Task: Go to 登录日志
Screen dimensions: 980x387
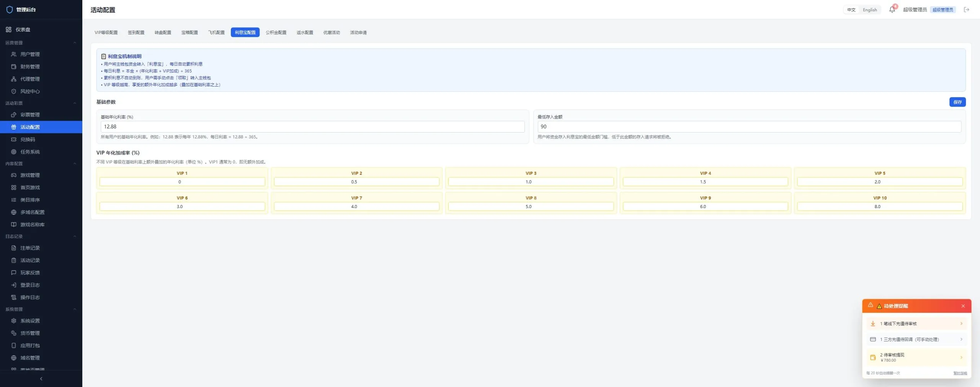Action: [x=41, y=285]
